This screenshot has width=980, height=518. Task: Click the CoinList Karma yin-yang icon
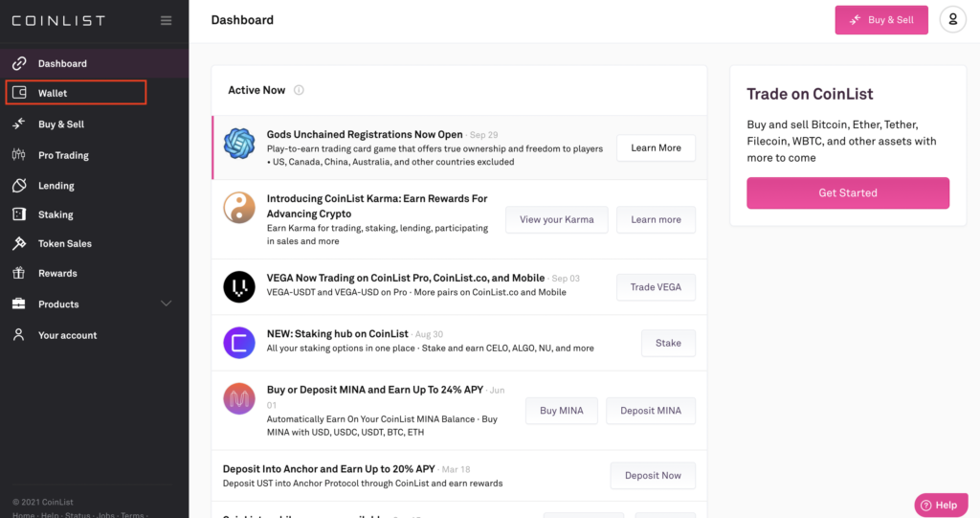pyautogui.click(x=239, y=208)
